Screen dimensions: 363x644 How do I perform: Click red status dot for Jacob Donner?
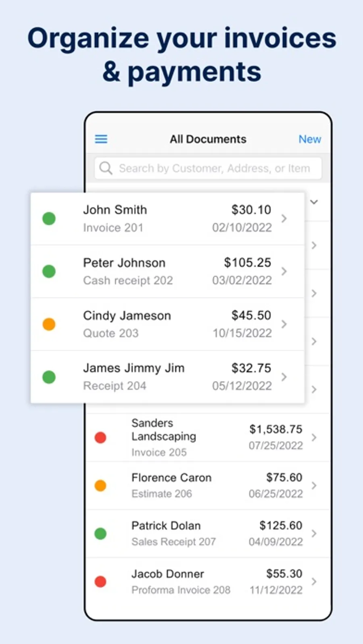pos(100,582)
